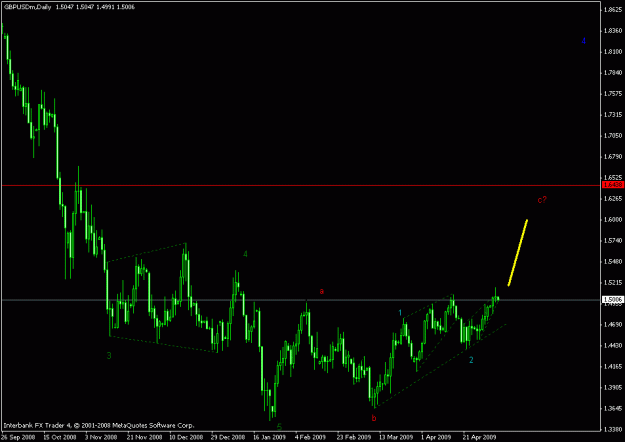The height and width of the screenshot is (442, 625).
Task: Click the current price tag 1.5006
Action: (613, 299)
